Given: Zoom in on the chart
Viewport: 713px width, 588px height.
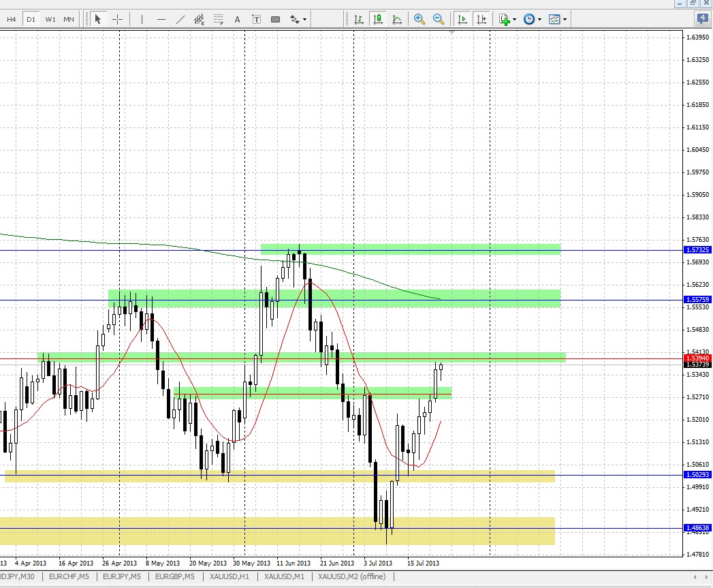Looking at the screenshot, I should click(419, 19).
